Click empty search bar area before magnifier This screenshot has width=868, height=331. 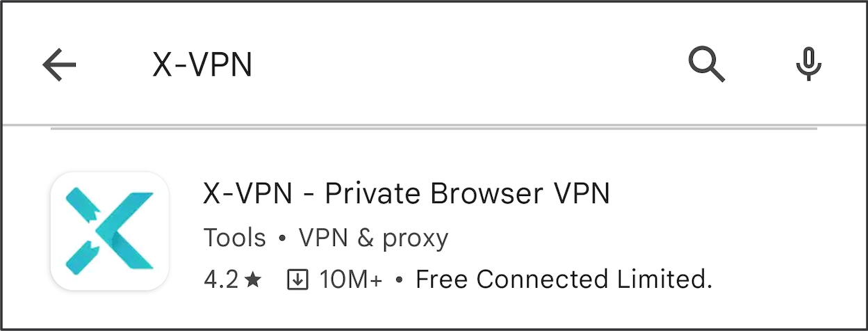pos(466,65)
